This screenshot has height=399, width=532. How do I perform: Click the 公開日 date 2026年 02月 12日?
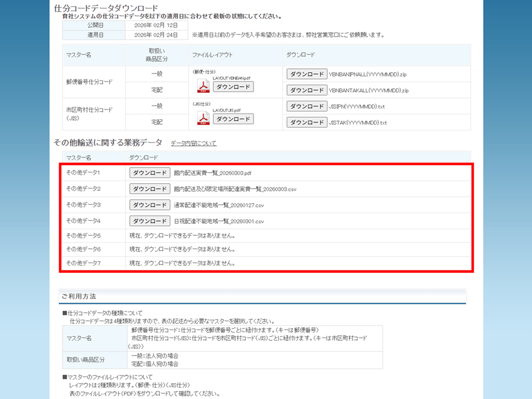(x=156, y=25)
